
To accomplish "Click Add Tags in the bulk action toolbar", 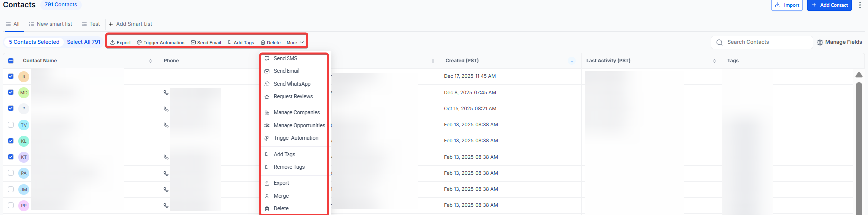I will (x=241, y=43).
